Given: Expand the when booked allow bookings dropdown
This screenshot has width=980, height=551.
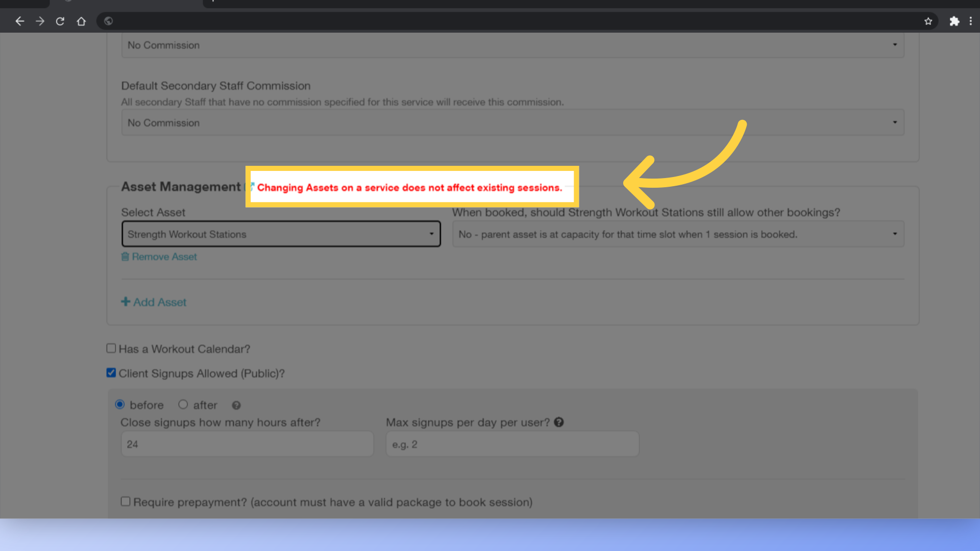Looking at the screenshot, I should tap(895, 235).
